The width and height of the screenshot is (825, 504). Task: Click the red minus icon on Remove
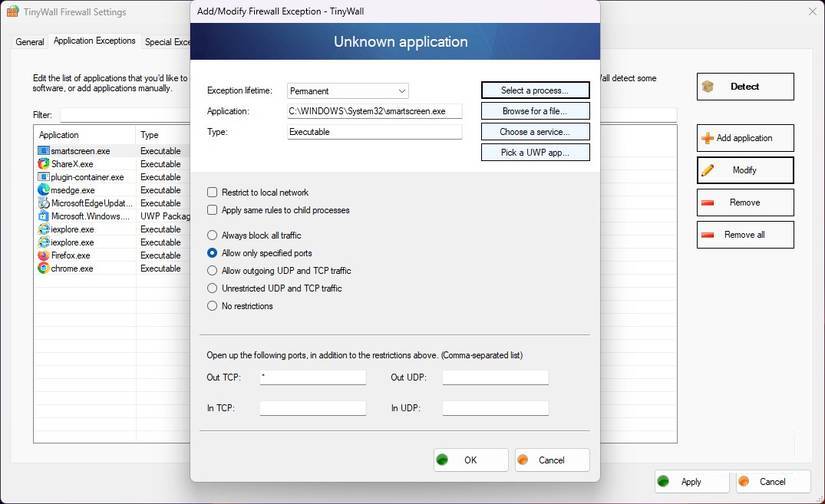click(x=708, y=203)
